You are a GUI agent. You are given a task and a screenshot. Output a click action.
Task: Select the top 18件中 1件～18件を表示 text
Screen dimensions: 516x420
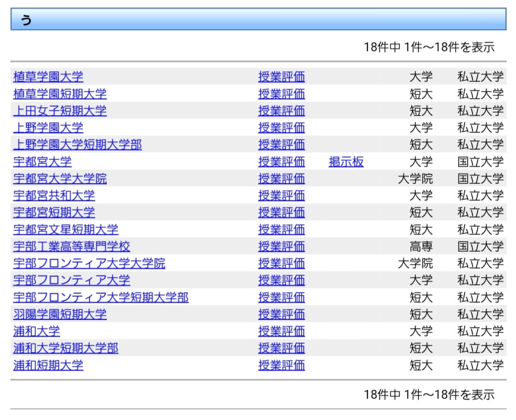pyautogui.click(x=429, y=47)
